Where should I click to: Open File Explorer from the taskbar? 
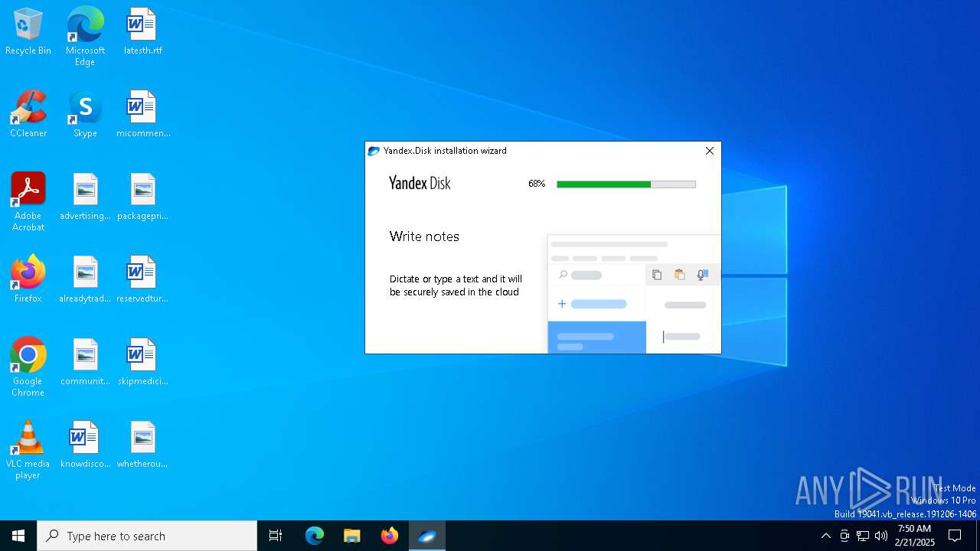(x=351, y=536)
